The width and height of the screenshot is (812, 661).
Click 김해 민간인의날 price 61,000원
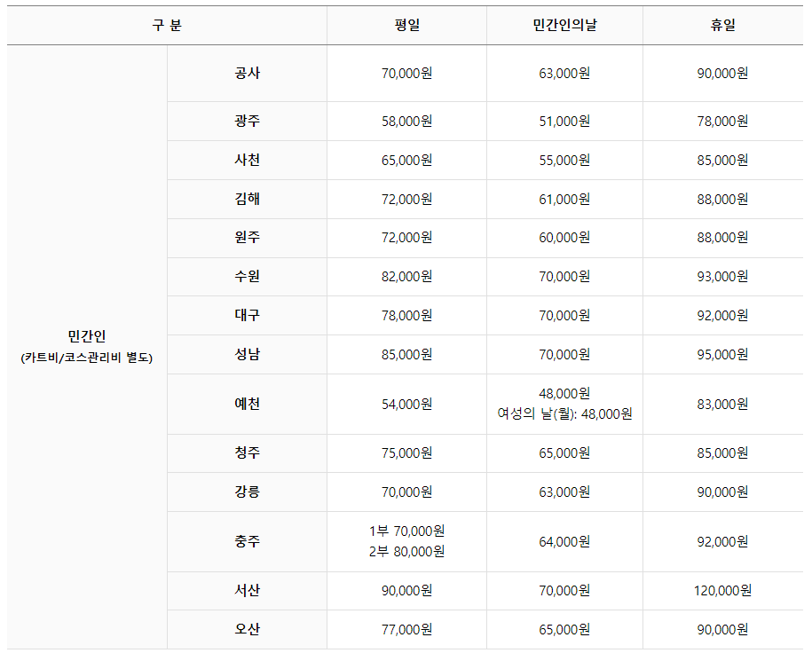pyautogui.click(x=564, y=200)
